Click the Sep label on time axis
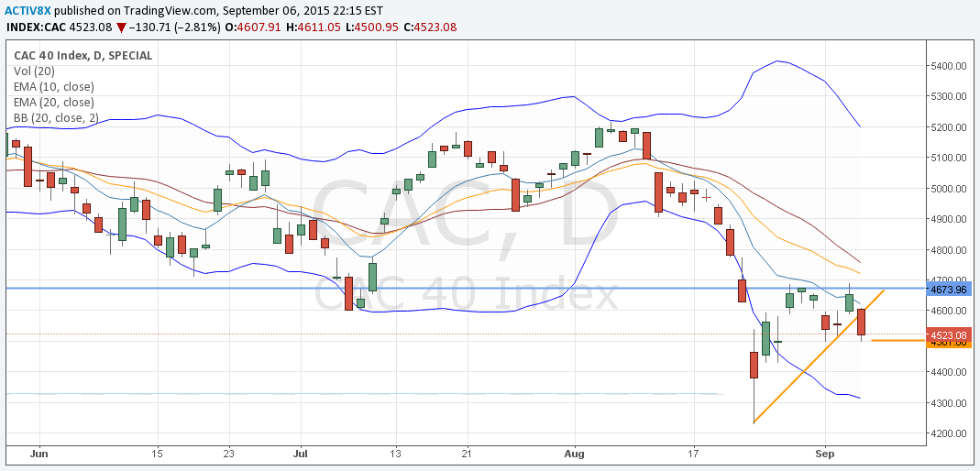This screenshot has width=980, height=471. point(825,455)
